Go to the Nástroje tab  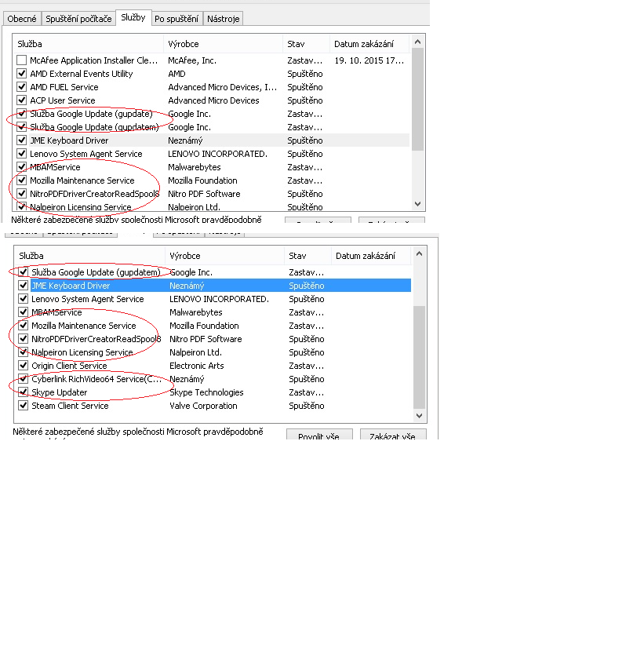(x=224, y=19)
